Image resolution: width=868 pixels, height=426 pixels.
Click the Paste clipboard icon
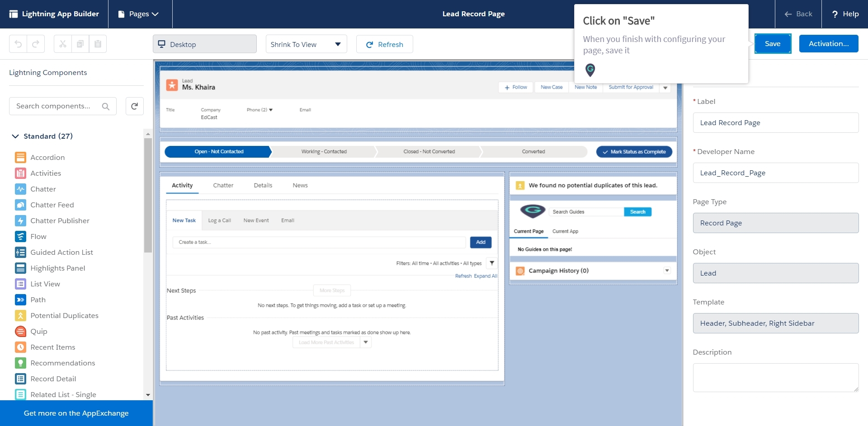98,44
